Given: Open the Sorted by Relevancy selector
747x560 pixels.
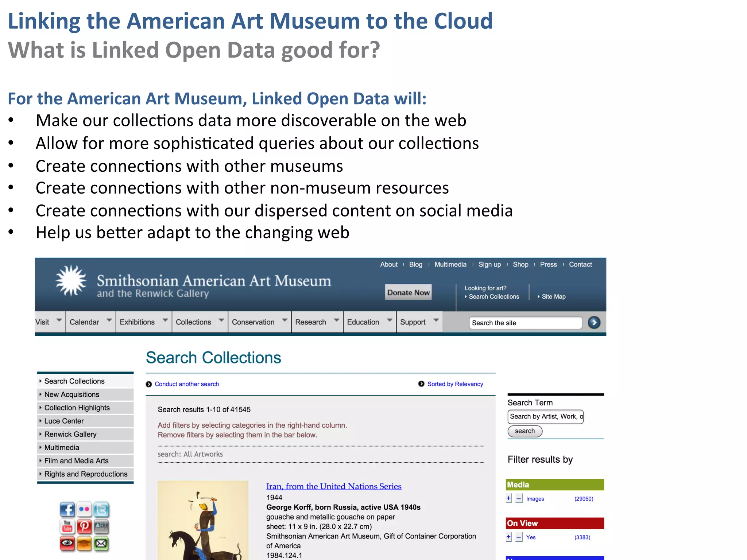Looking at the screenshot, I should point(455,384).
